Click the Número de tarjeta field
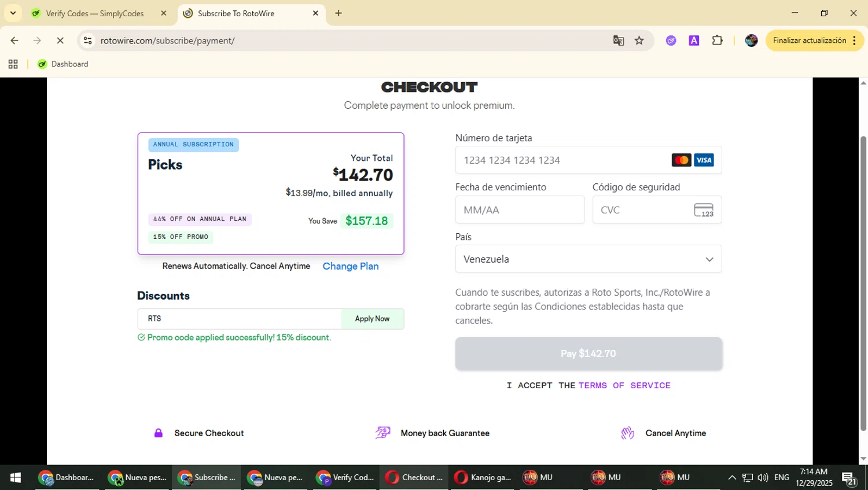Screen dimensions: 868x490 pos(589,160)
